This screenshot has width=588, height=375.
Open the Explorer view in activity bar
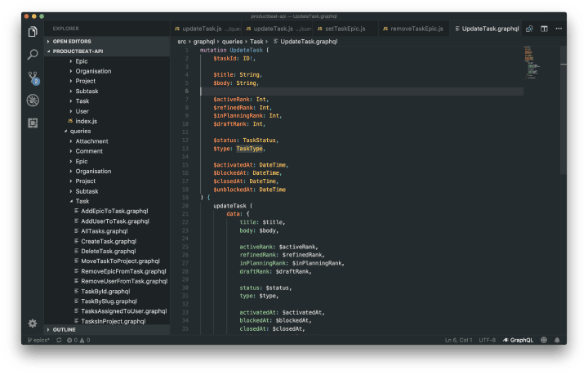(x=33, y=32)
